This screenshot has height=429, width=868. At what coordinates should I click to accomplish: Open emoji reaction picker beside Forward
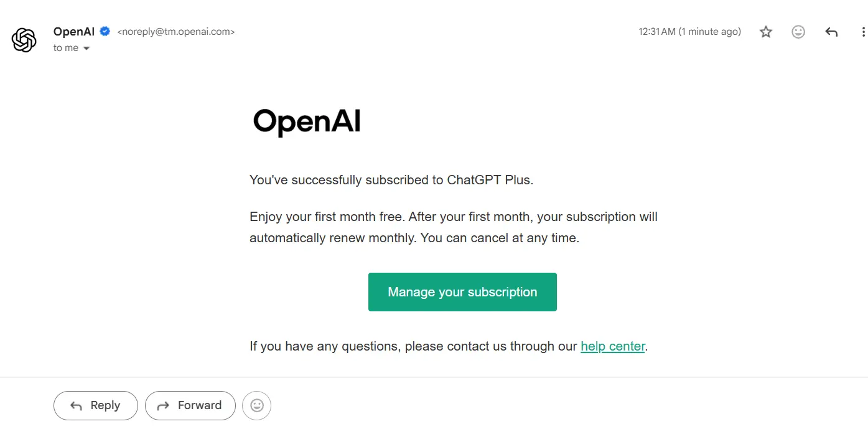click(x=257, y=405)
